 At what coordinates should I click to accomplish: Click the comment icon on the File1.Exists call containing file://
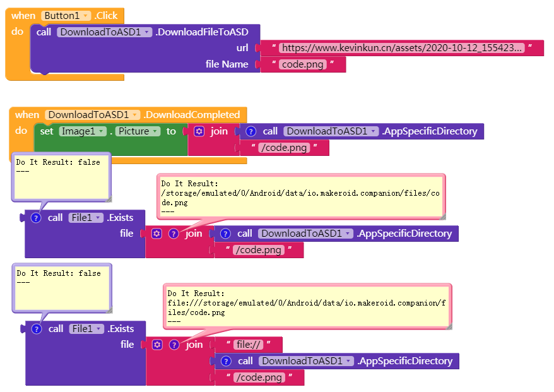coord(37,329)
